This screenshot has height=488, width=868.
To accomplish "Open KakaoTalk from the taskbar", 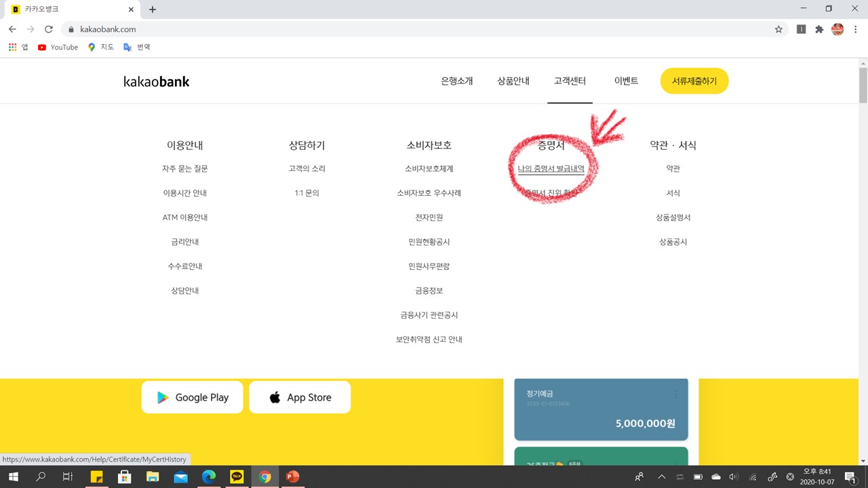I will pos(237,476).
